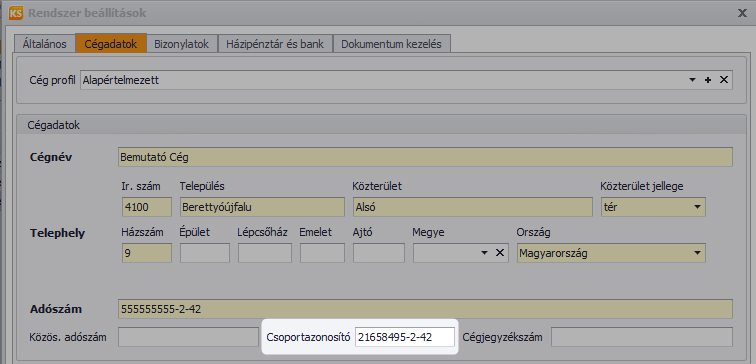This screenshot has width=756, height=364.
Task: Go to Házipénztár és bank tab
Action: click(x=275, y=44)
